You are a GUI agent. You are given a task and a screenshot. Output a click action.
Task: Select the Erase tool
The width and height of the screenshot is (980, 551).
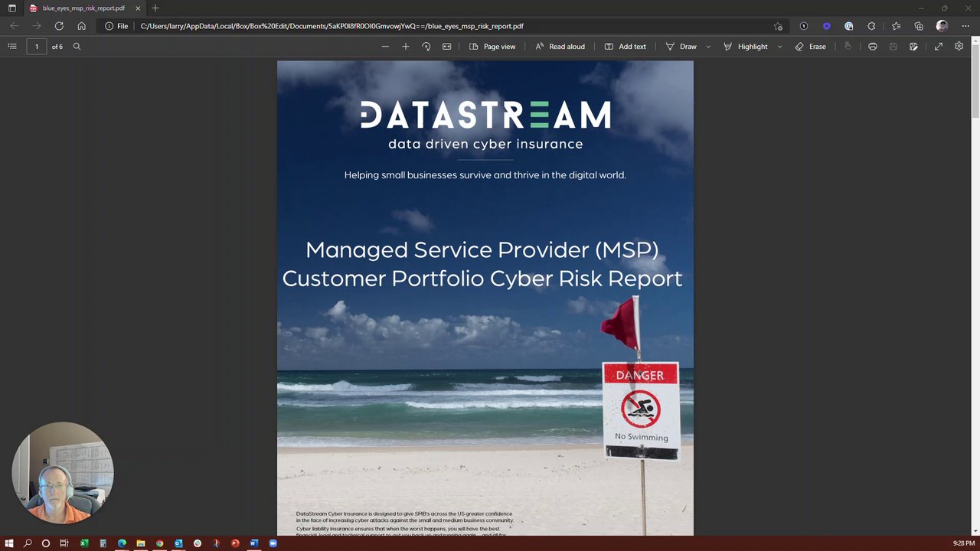[810, 47]
